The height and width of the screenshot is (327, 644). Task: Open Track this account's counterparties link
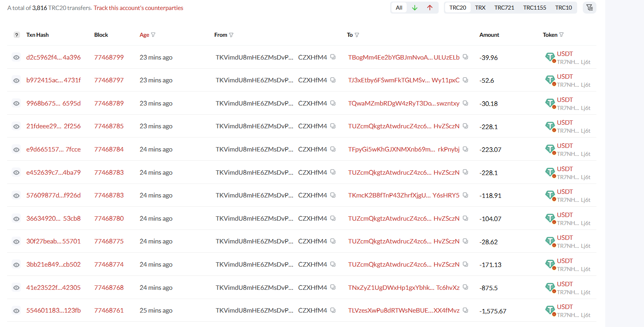[x=138, y=8]
